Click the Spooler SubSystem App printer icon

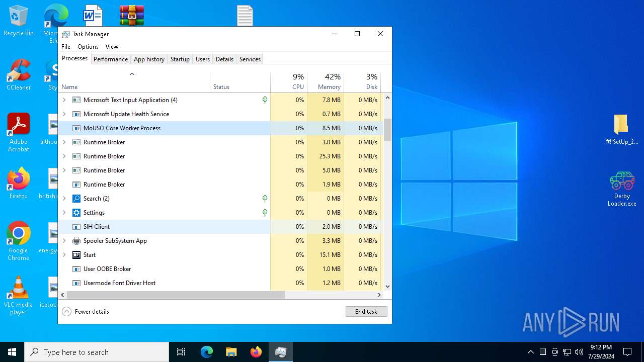pyautogui.click(x=76, y=241)
